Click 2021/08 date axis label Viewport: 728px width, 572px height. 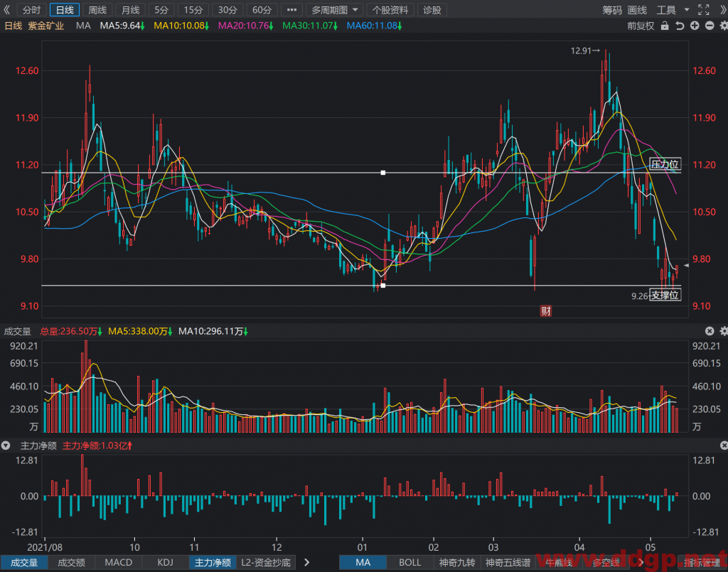[45, 547]
